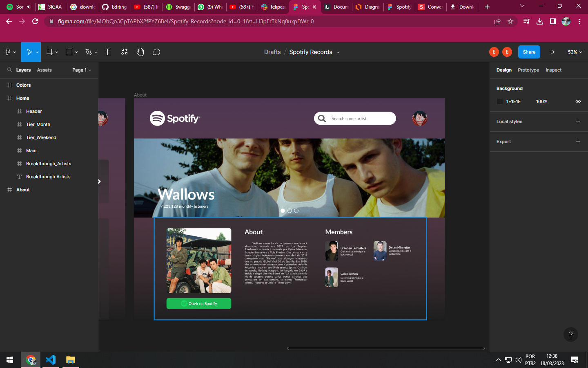Click the Background color swatch
The height and width of the screenshot is (368, 588).
point(500,101)
